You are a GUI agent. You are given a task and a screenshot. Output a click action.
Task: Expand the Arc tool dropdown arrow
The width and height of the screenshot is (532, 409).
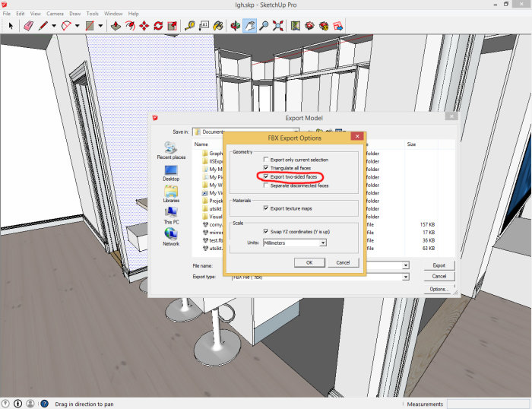[78, 26]
